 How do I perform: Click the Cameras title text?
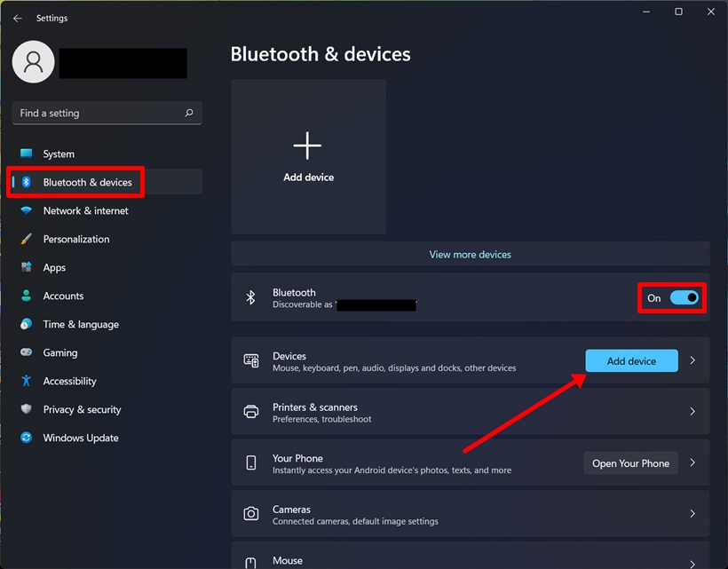pyautogui.click(x=291, y=510)
